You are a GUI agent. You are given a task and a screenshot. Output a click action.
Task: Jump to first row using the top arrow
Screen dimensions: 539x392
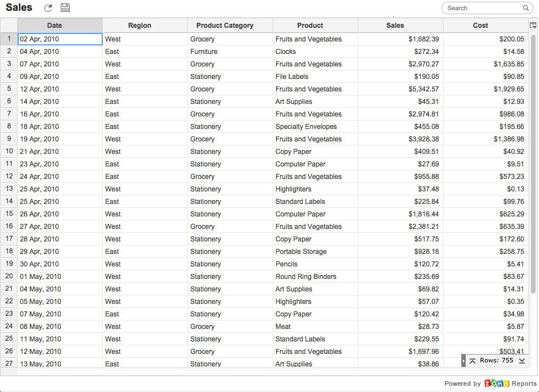pyautogui.click(x=473, y=361)
